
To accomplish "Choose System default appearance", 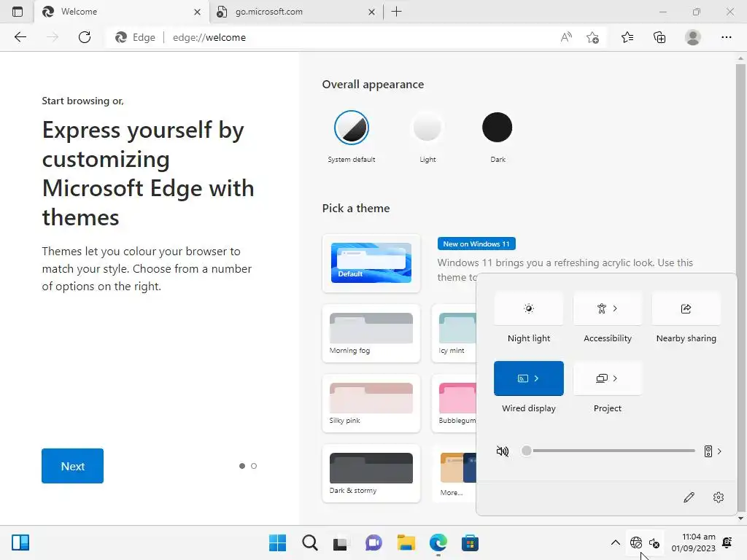I will click(352, 128).
